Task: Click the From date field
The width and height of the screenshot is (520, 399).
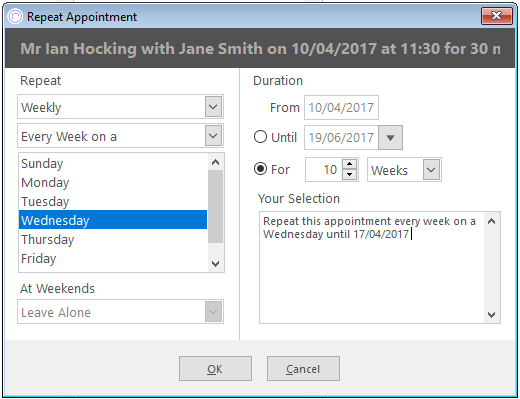Action: point(341,108)
